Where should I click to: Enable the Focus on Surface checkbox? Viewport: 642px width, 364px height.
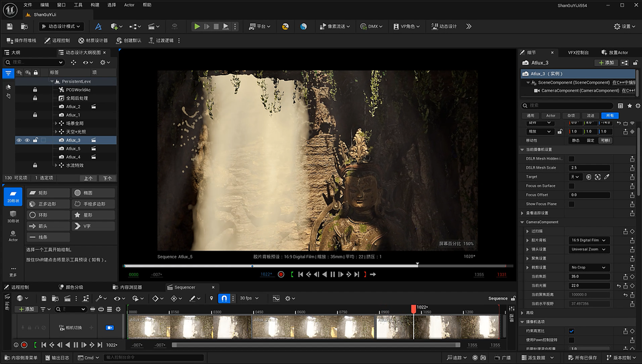(x=571, y=186)
